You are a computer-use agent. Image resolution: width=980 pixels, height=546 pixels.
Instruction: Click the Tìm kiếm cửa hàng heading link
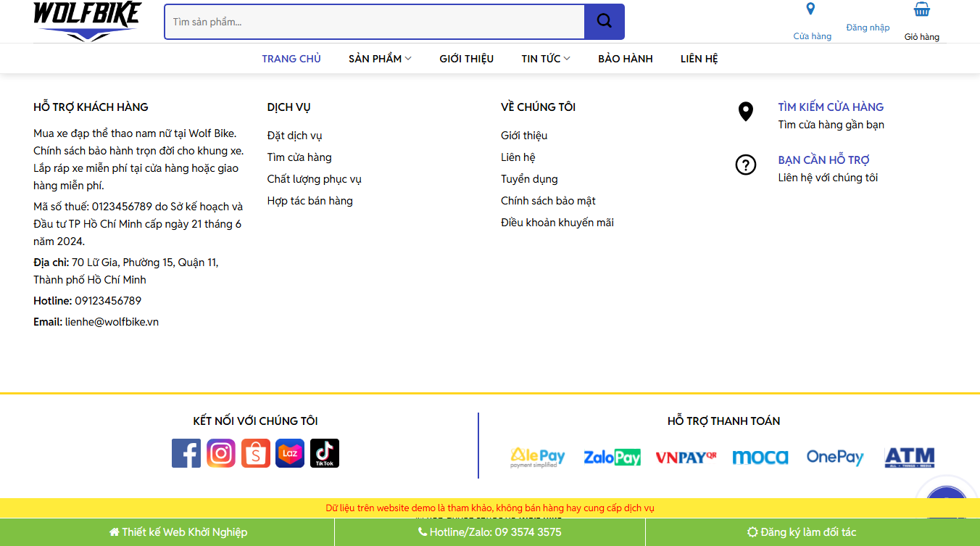[831, 107]
